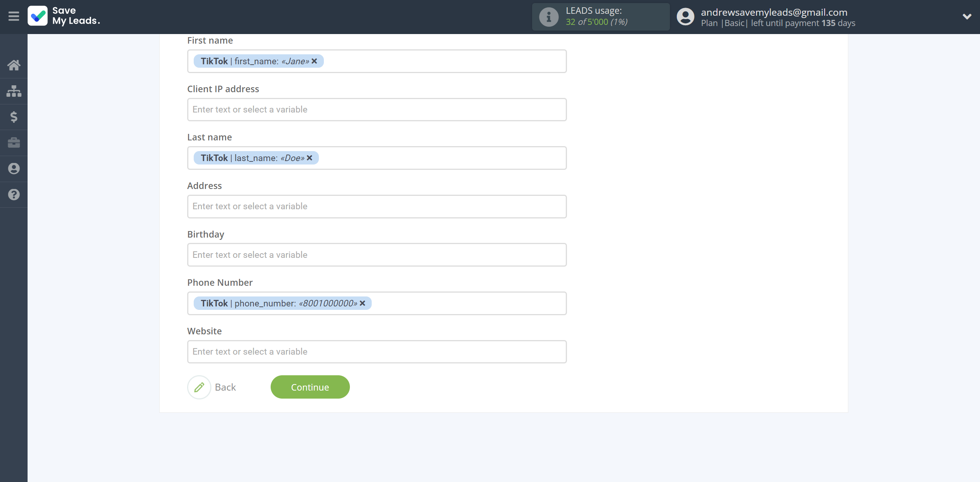The height and width of the screenshot is (482, 980).
Task: Click the account avatar icon
Action: 685,17
